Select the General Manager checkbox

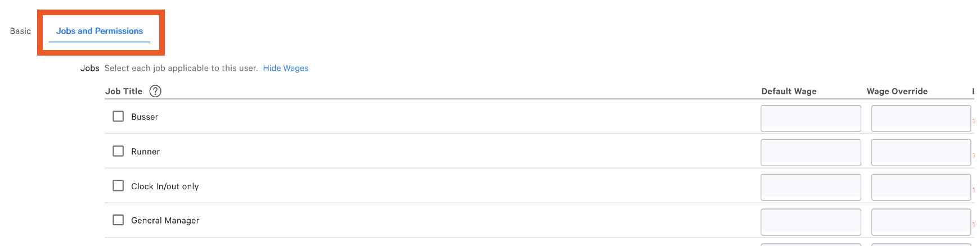click(x=118, y=220)
